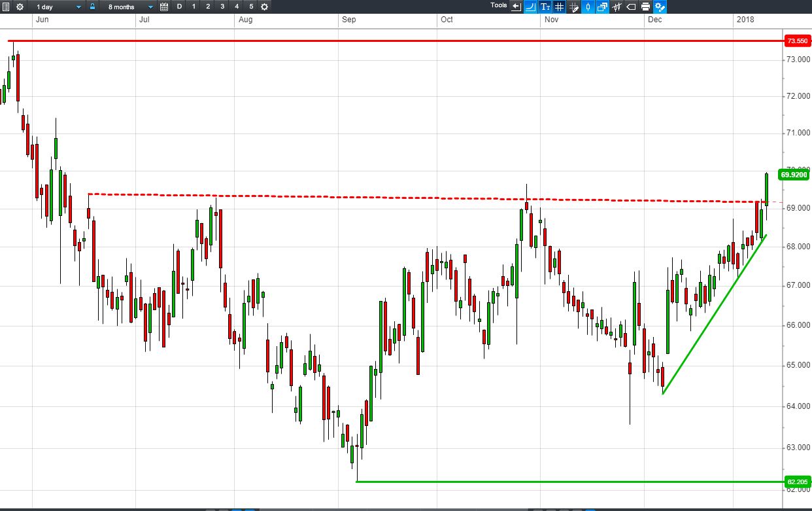Select the price tag label icon
The width and height of the screenshot is (812, 511).
coord(631,7)
